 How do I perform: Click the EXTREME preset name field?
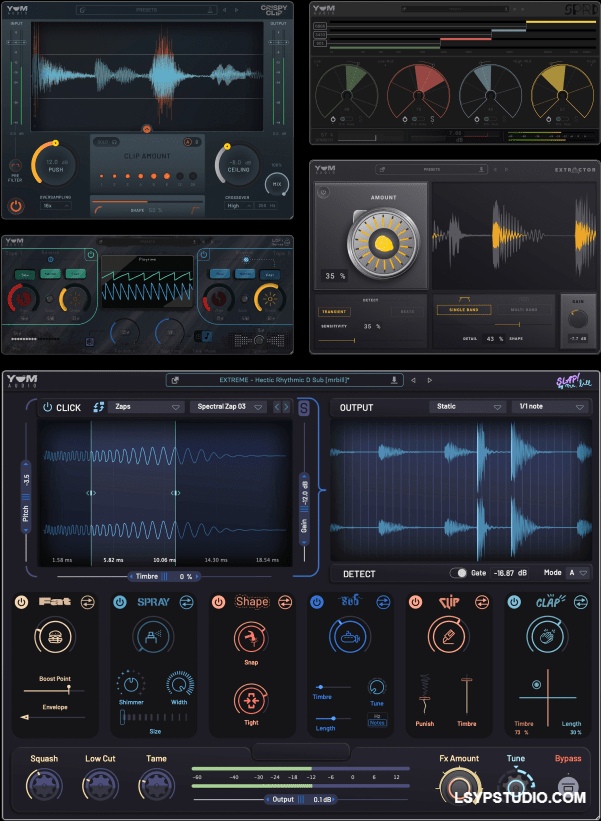[284, 380]
